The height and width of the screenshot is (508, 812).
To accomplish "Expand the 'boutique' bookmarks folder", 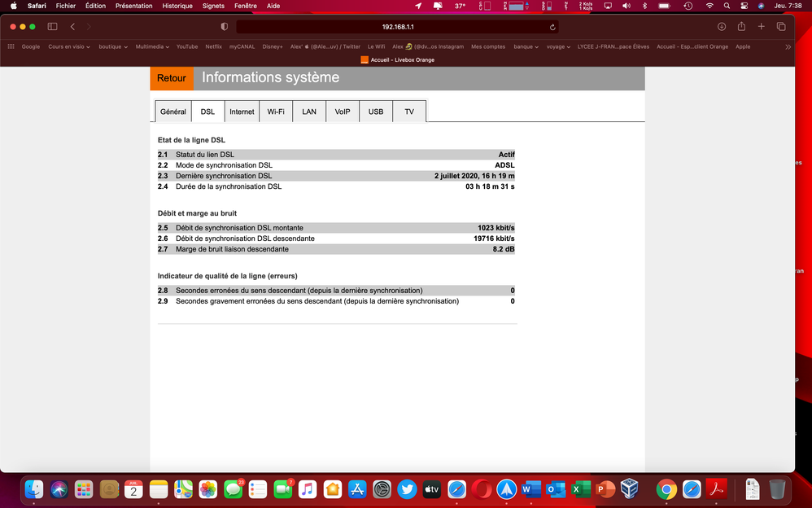I will (x=112, y=46).
